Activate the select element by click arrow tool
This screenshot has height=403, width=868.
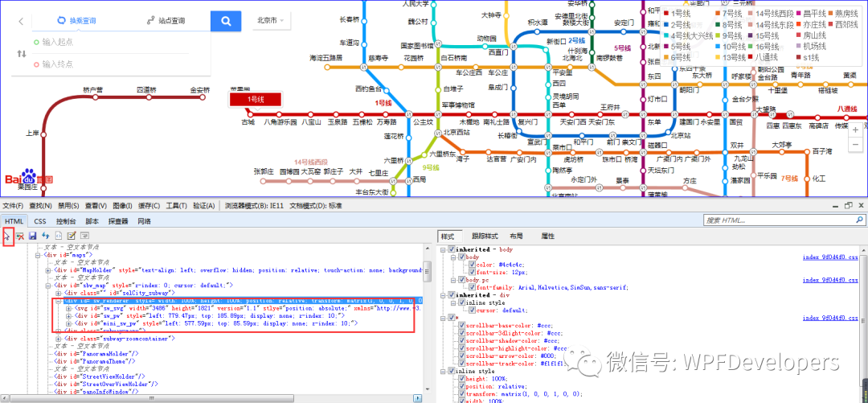click(x=8, y=236)
